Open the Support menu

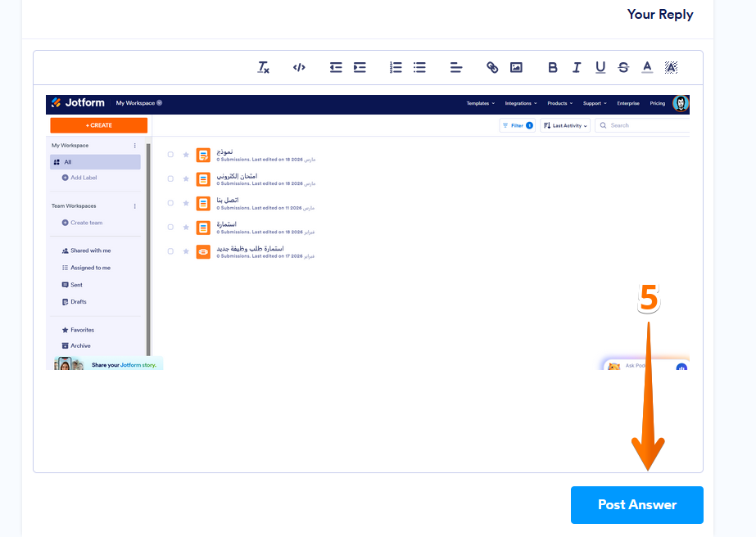pos(595,103)
